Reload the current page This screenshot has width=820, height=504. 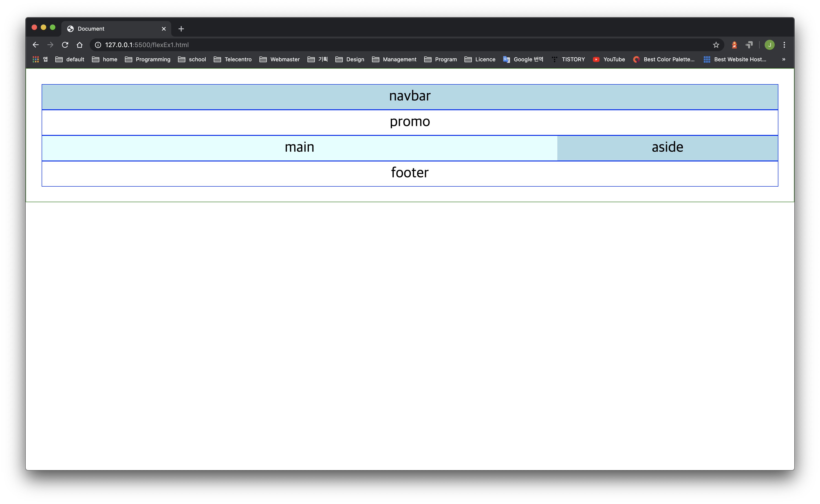(x=65, y=45)
